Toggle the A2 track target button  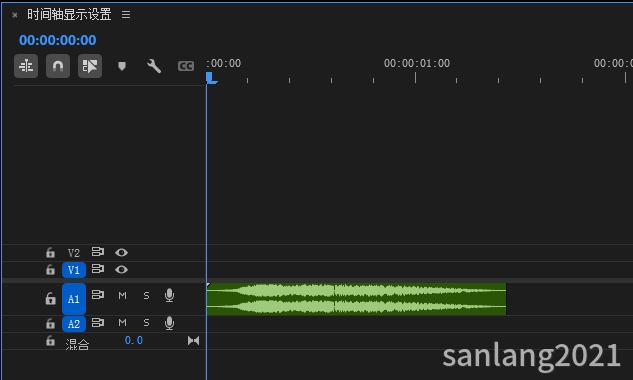coord(74,324)
